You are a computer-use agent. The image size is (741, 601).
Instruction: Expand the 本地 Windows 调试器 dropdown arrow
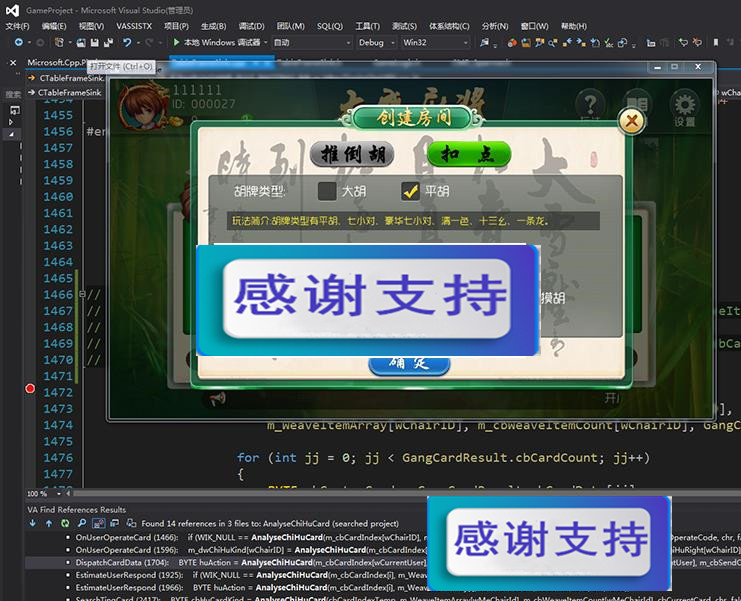coord(266,43)
